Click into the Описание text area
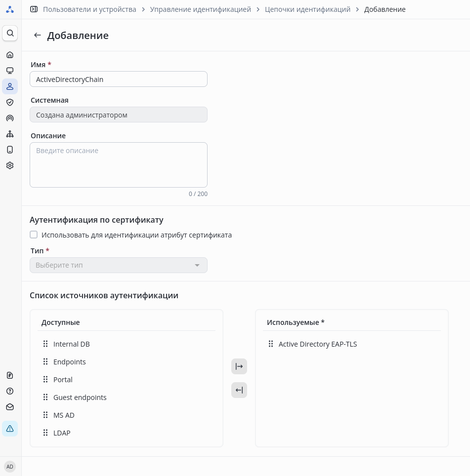This screenshot has height=476, width=470. [119, 165]
